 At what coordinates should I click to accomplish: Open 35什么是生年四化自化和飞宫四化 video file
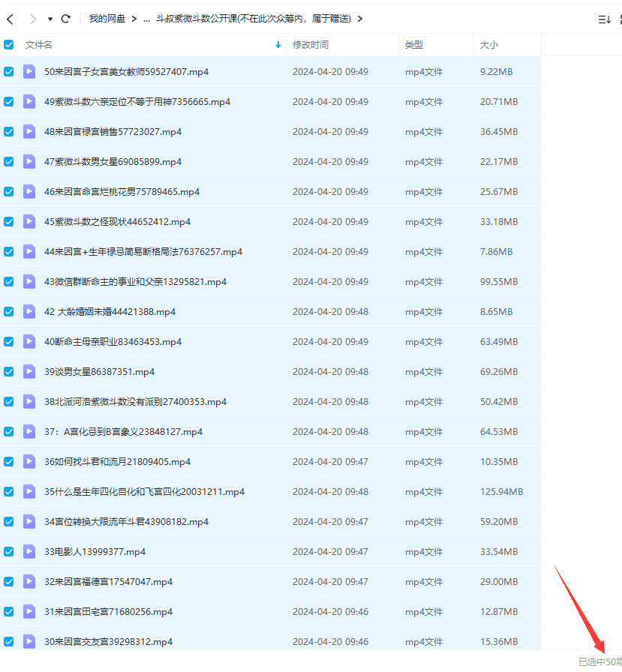[x=144, y=492]
